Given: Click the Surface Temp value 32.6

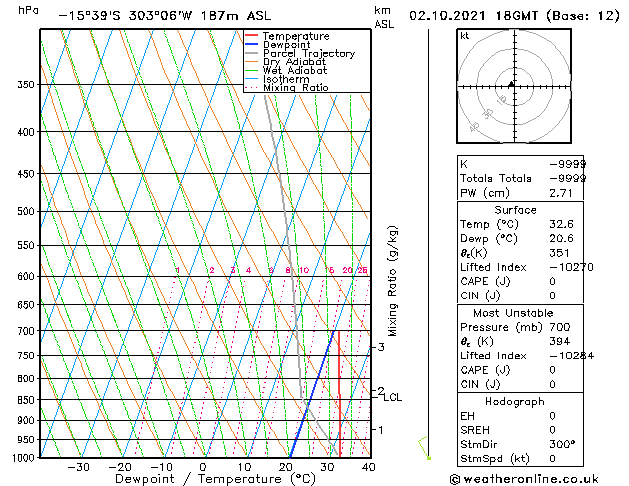Looking at the screenshot, I should [x=561, y=224].
